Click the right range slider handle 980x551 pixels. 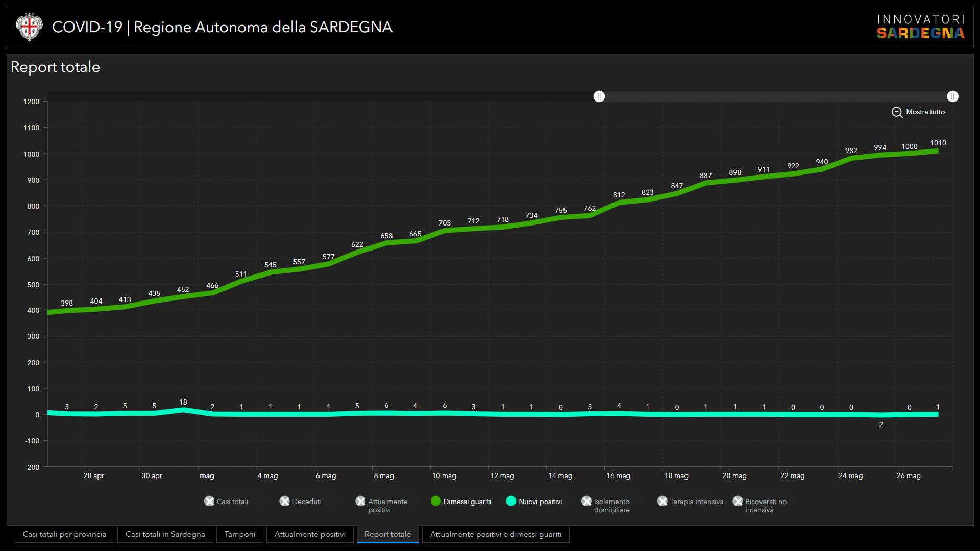click(x=952, y=96)
